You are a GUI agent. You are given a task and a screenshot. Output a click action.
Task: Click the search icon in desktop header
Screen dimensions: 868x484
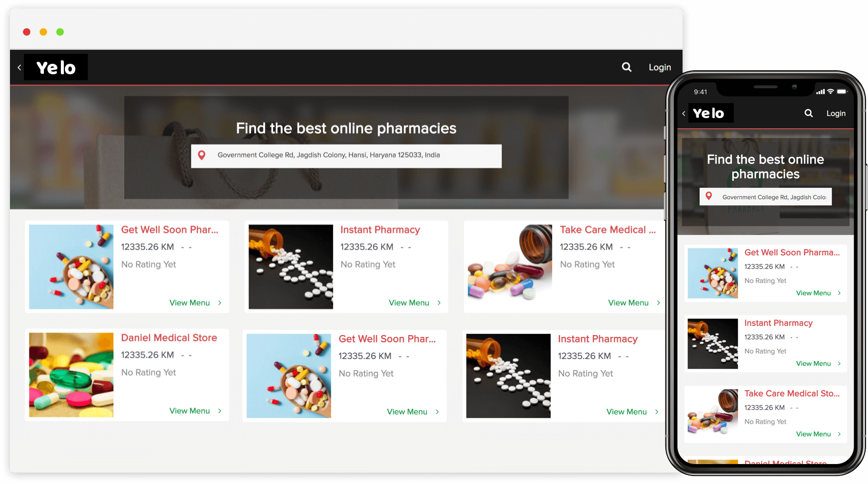(x=627, y=67)
